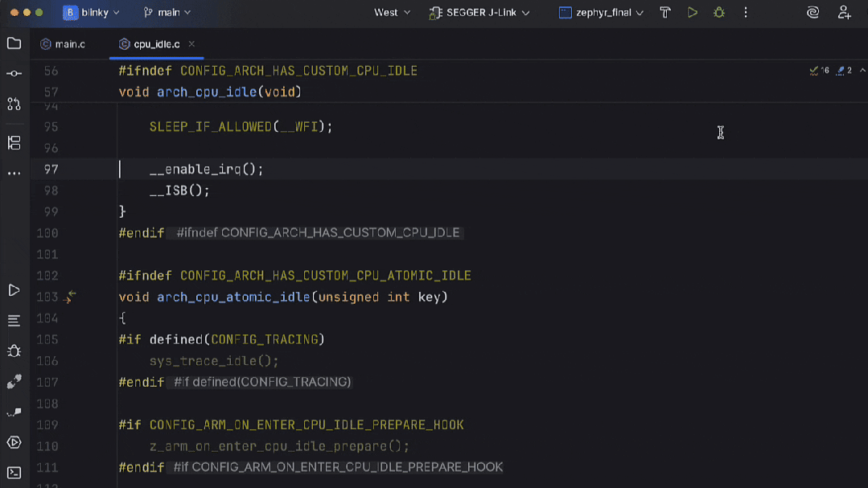Open the Commit tool window
Screen dimensions: 868x488
pos(14,74)
